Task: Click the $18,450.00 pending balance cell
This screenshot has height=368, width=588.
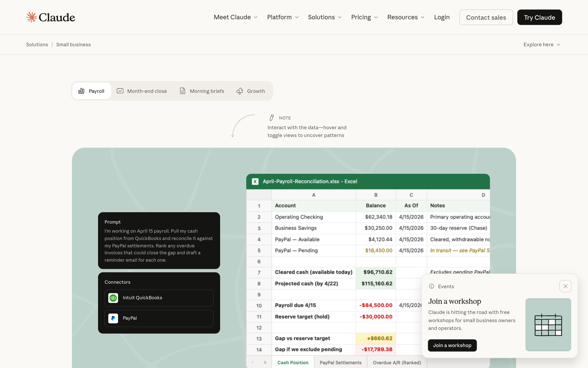Action: (376, 251)
